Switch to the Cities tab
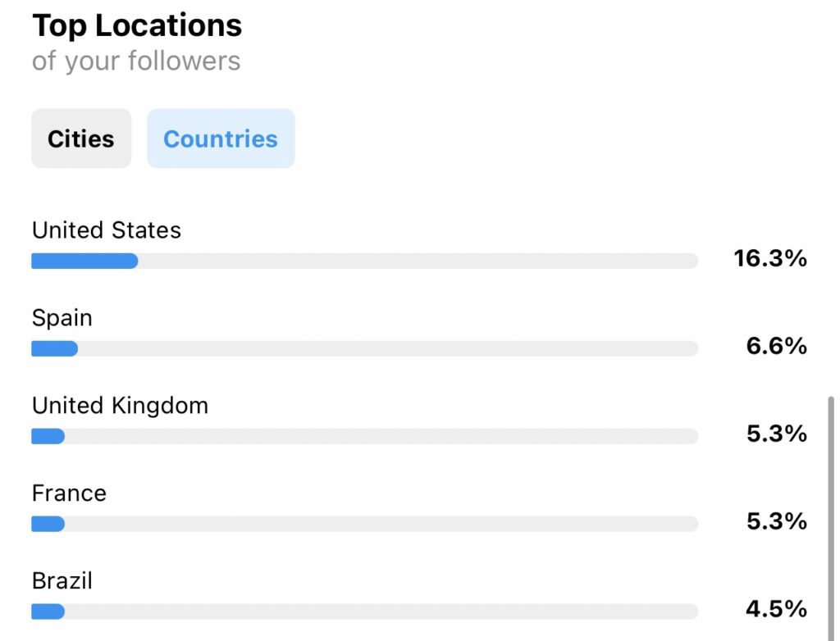840x641 pixels. pos(81,139)
